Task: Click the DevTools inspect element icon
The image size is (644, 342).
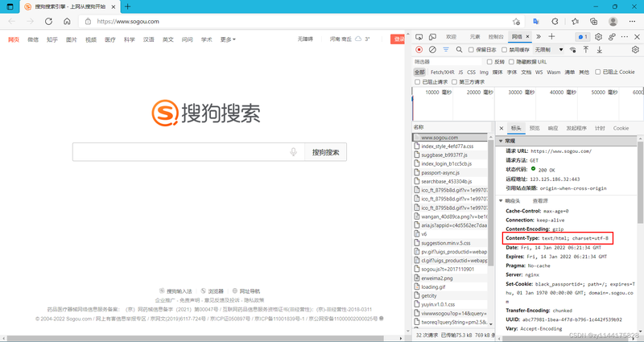Action: (x=419, y=37)
